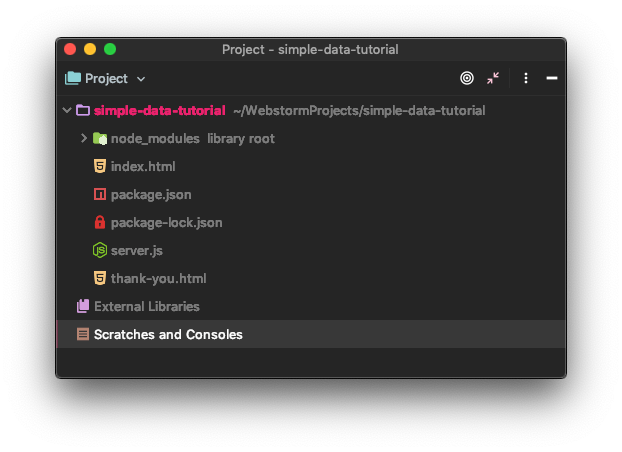This screenshot has height=452, width=622.
Task: Click the HTML5 icon next to index.html
Action: click(100, 166)
